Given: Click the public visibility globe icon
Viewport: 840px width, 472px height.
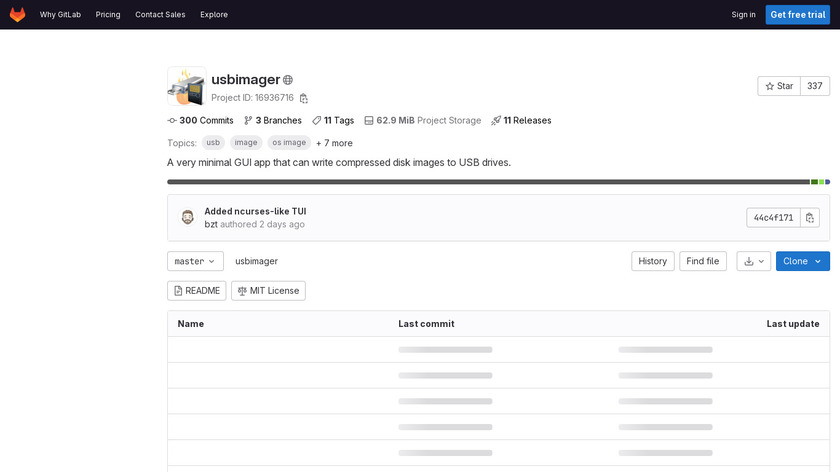Looking at the screenshot, I should tap(288, 80).
